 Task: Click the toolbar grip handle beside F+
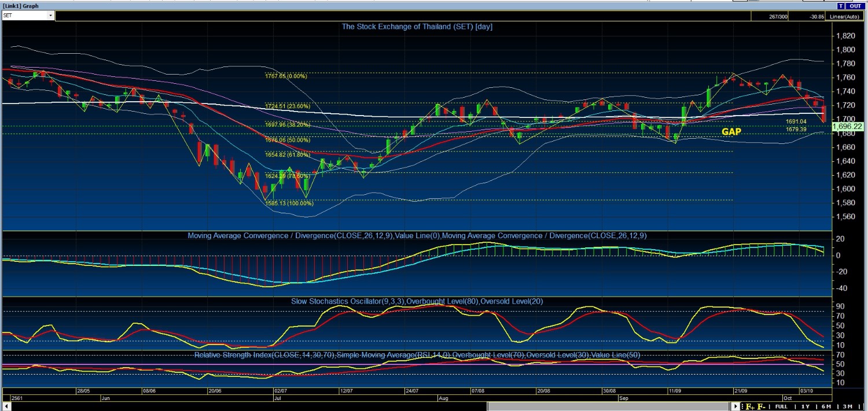click(x=742, y=406)
